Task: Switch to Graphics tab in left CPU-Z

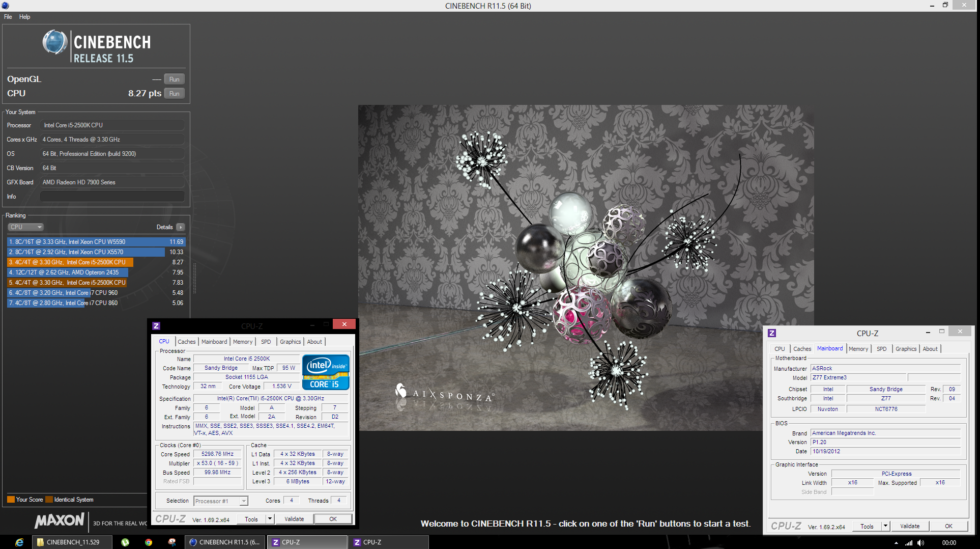Action: tap(291, 342)
